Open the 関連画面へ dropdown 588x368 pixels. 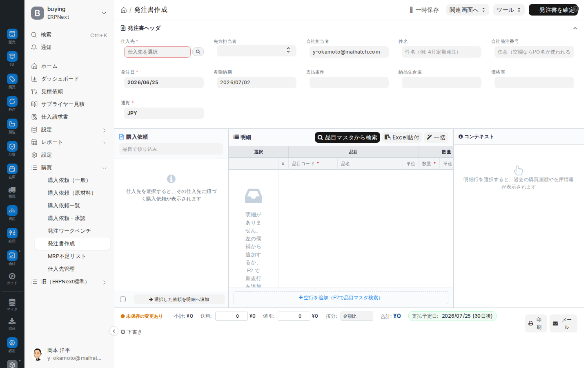[468, 10]
